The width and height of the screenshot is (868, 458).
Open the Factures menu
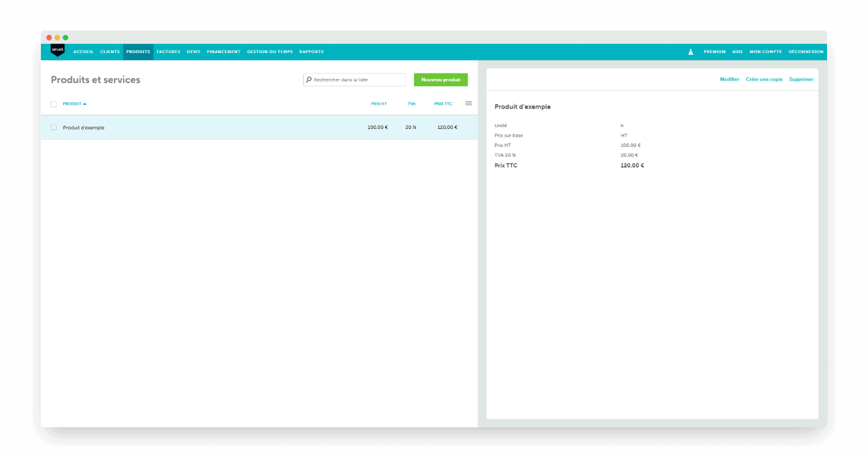168,52
